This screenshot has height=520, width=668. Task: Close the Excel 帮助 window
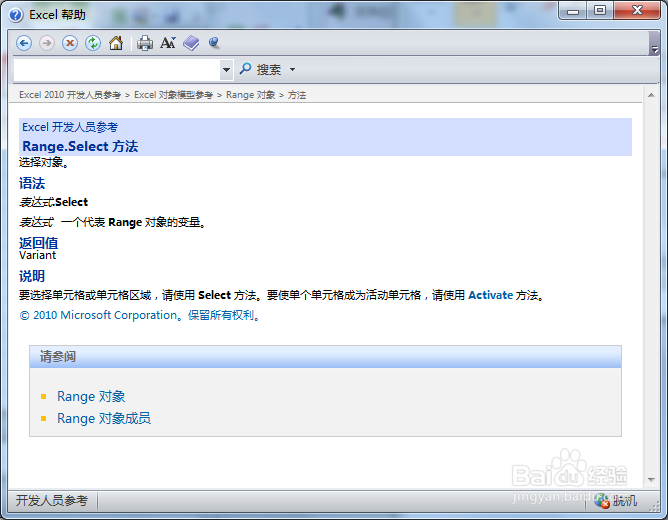pos(637,11)
